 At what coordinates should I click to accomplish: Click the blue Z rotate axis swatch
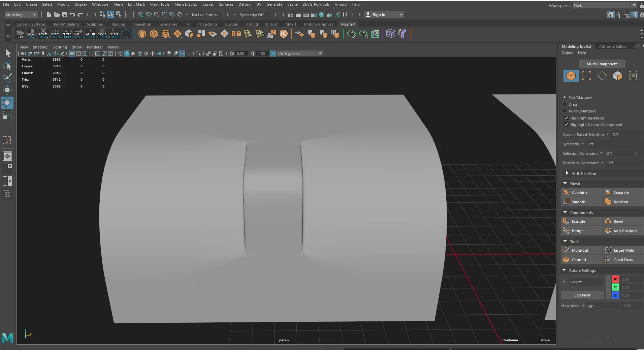coord(615,295)
